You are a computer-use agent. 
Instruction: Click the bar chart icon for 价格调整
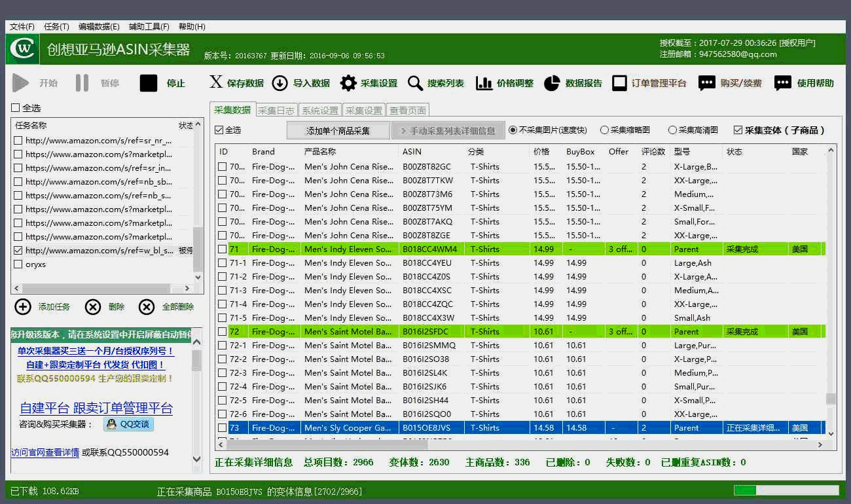tap(484, 83)
